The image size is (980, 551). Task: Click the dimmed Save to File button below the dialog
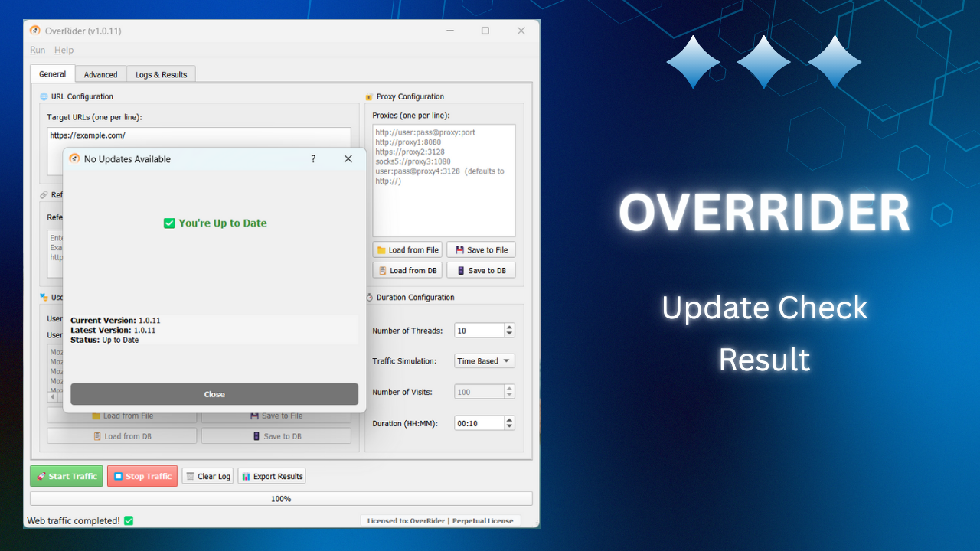pos(276,416)
